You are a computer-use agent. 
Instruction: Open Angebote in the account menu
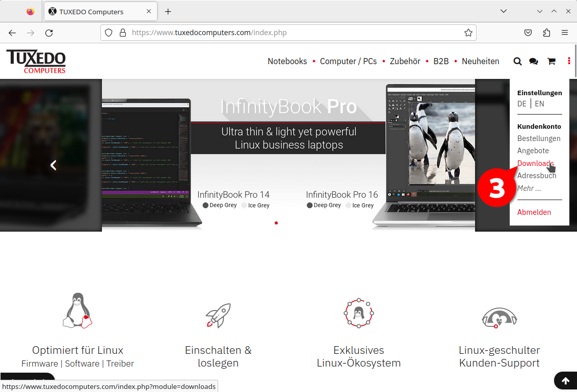pos(533,151)
